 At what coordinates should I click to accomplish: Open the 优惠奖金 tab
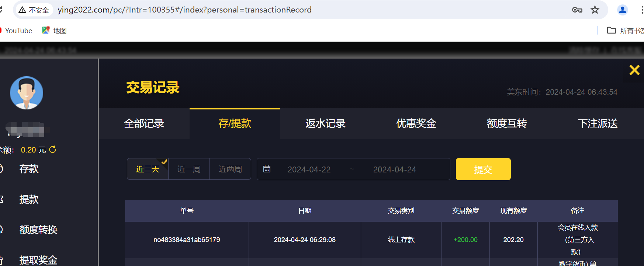tap(416, 123)
